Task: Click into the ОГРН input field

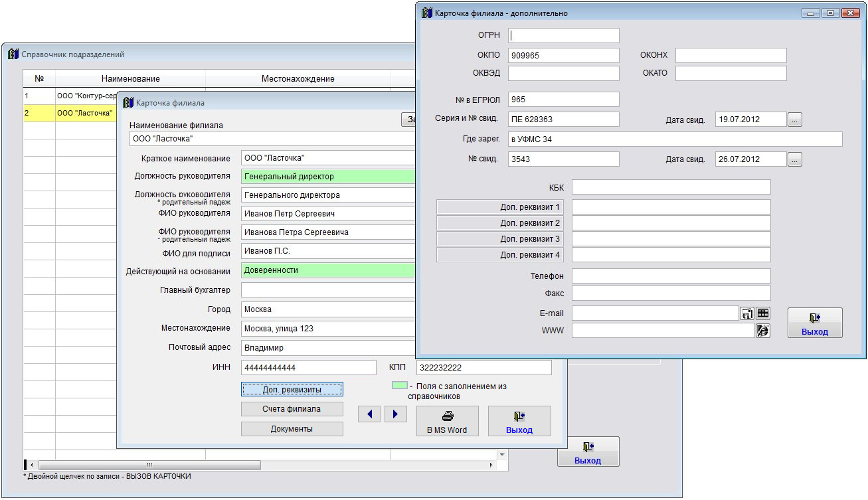Action: [564, 36]
